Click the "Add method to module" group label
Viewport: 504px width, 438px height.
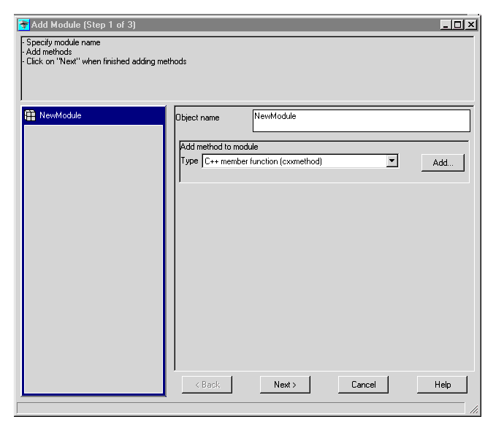click(x=219, y=147)
